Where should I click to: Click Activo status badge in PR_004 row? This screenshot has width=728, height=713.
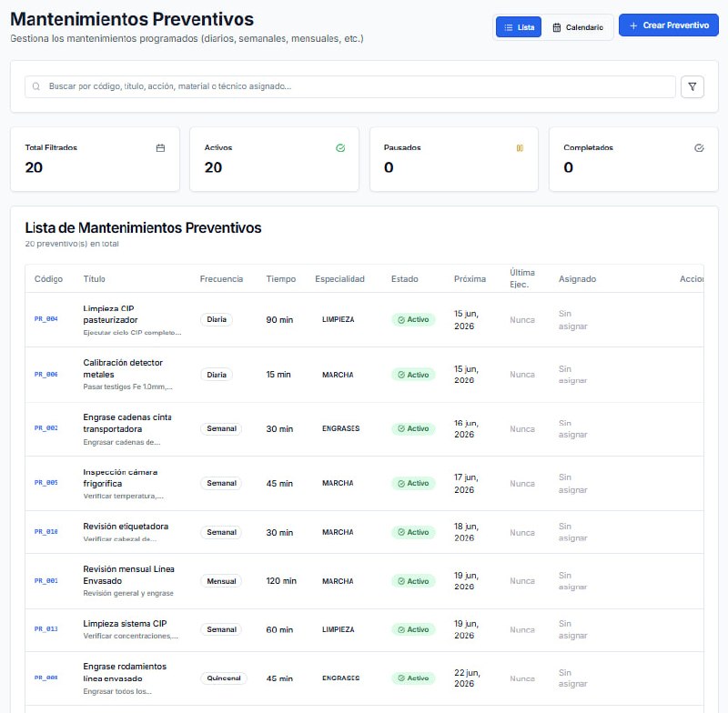(x=413, y=319)
